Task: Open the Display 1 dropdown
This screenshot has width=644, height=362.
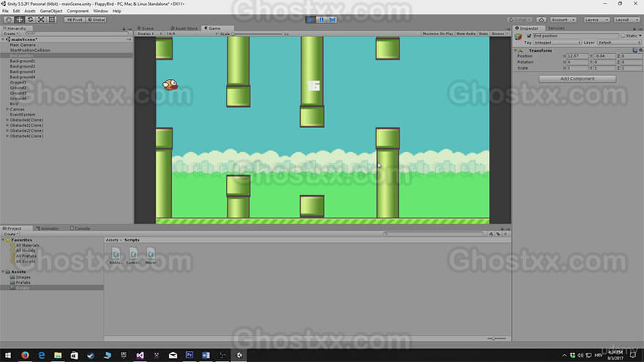Action: click(x=149, y=34)
